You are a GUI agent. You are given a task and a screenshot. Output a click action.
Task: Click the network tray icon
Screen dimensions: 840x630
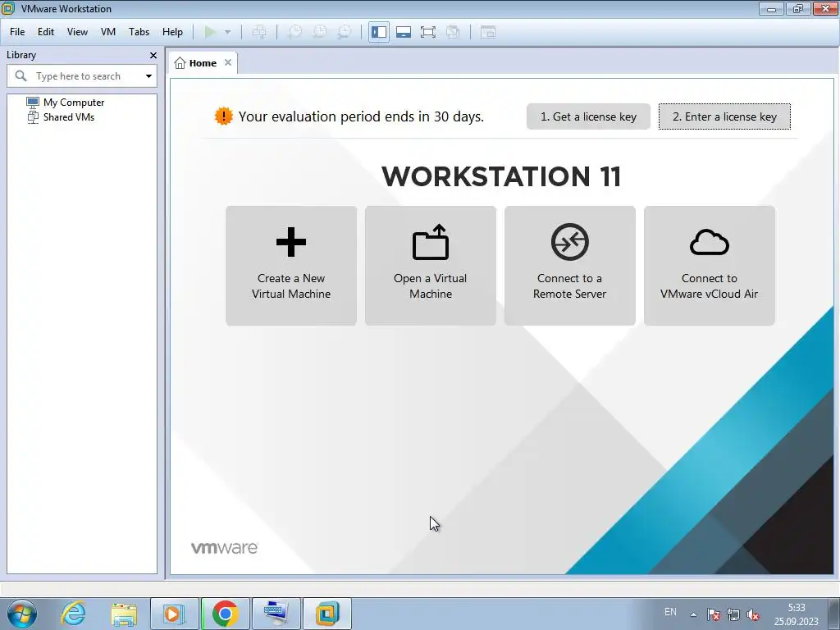(733, 614)
